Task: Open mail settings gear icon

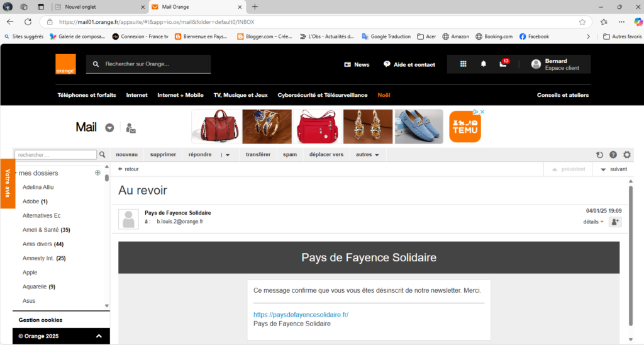Action: [x=626, y=155]
